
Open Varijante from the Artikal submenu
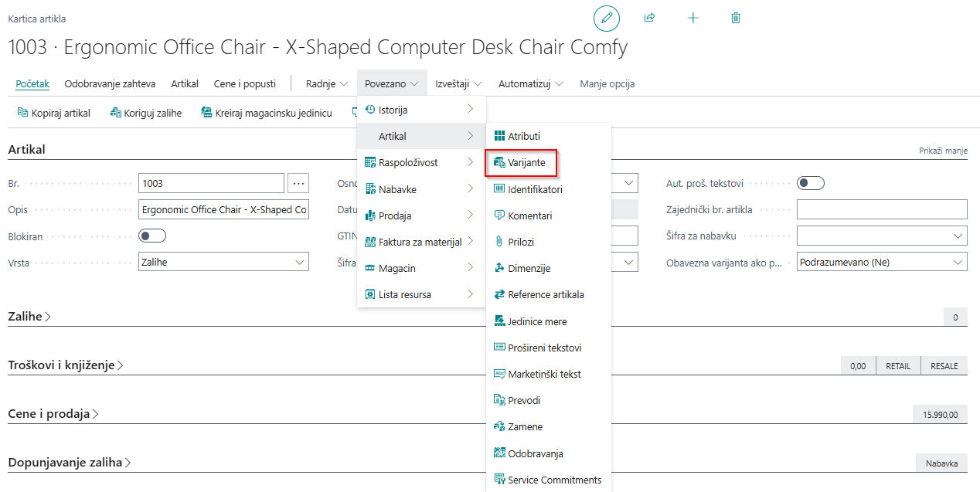click(x=526, y=163)
